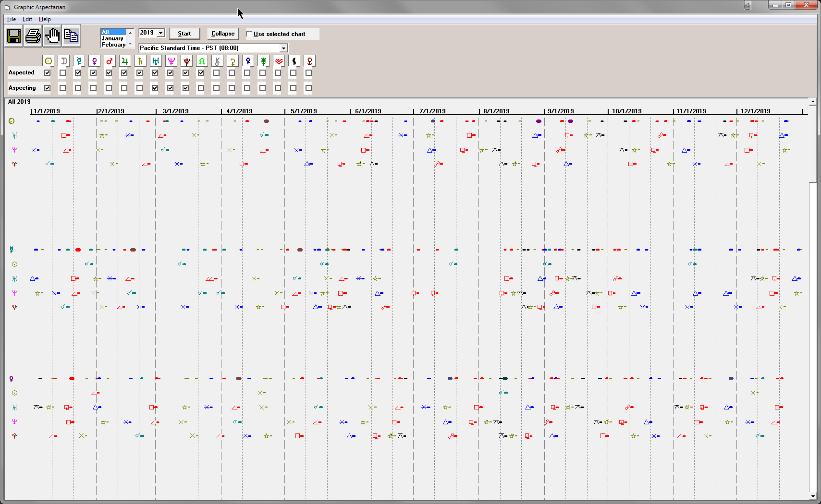Open the 2019 year dropdown
The image size is (821, 504).
tap(160, 33)
